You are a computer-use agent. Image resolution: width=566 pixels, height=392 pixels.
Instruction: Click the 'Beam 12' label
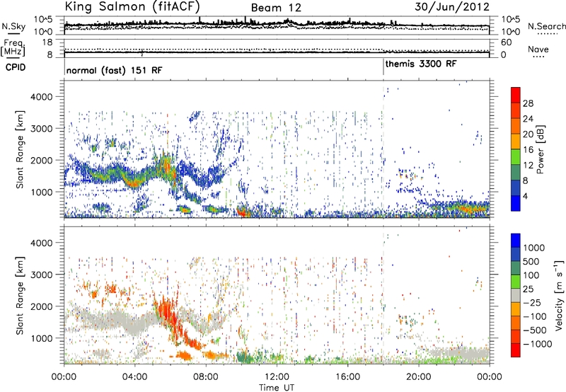tap(276, 8)
